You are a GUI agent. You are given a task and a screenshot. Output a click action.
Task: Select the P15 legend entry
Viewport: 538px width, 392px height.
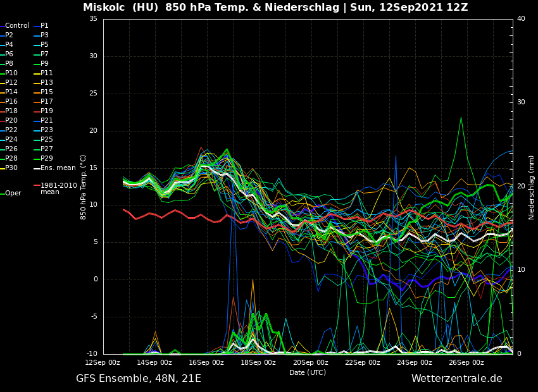click(x=47, y=92)
